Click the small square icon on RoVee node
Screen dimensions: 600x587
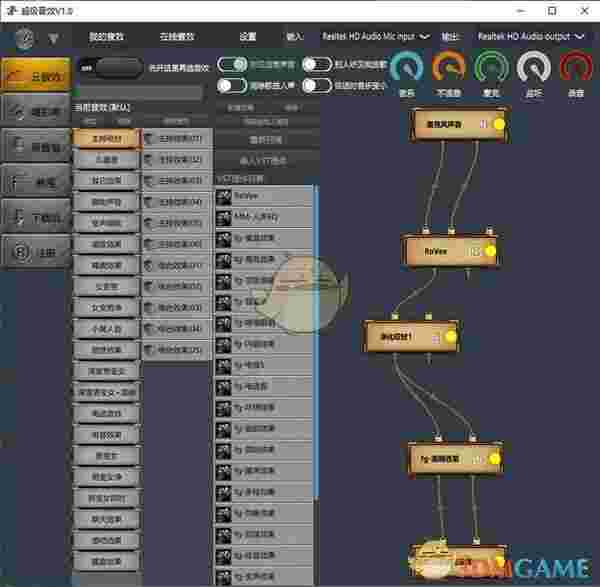(x=475, y=251)
